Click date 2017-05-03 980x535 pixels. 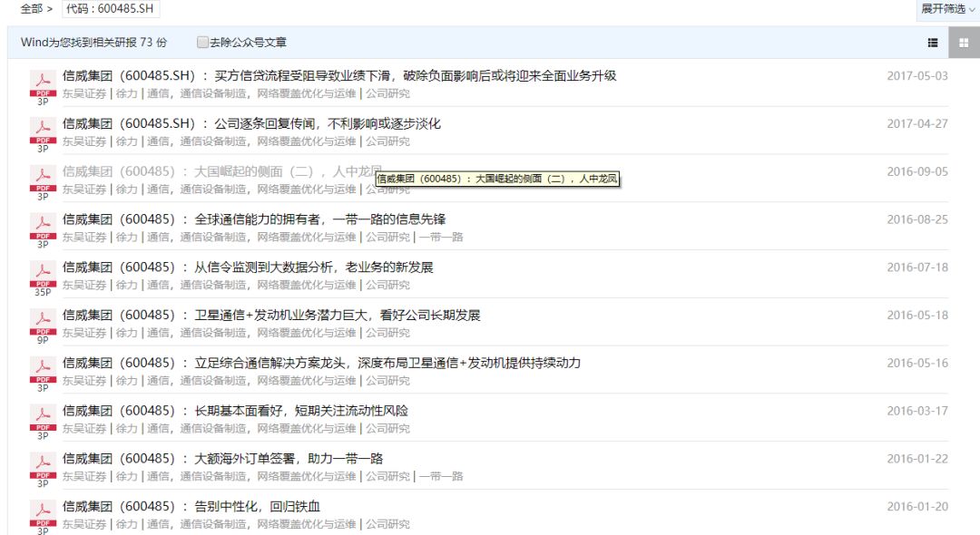[916, 76]
